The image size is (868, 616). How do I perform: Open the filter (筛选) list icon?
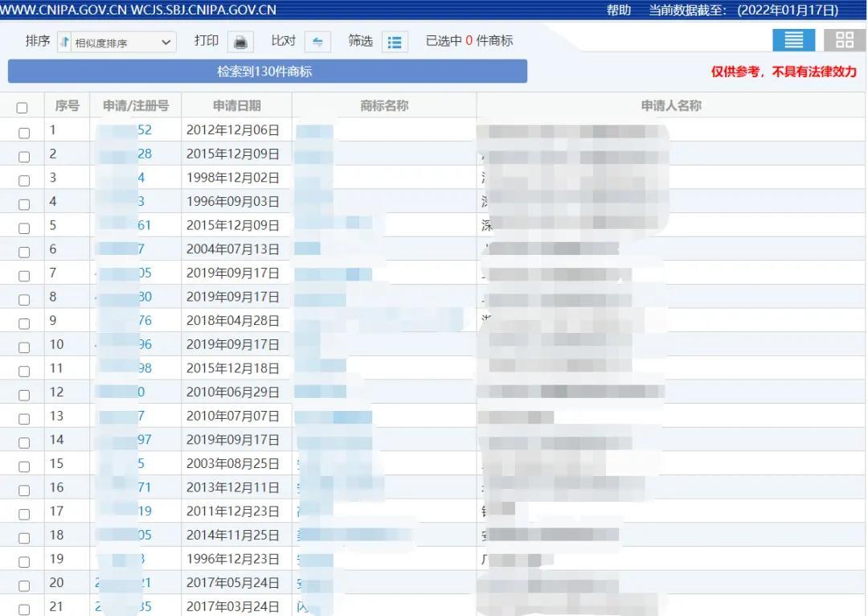pyautogui.click(x=395, y=42)
